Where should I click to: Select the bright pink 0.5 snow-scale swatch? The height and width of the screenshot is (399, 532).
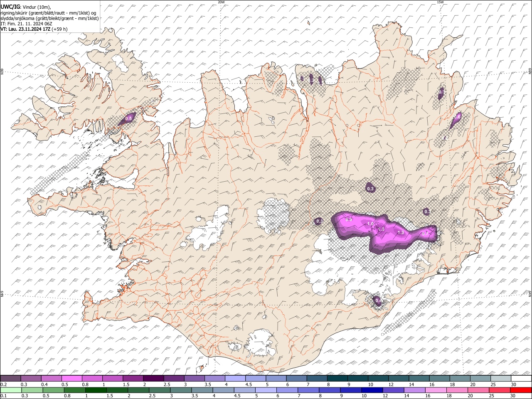click(72, 379)
